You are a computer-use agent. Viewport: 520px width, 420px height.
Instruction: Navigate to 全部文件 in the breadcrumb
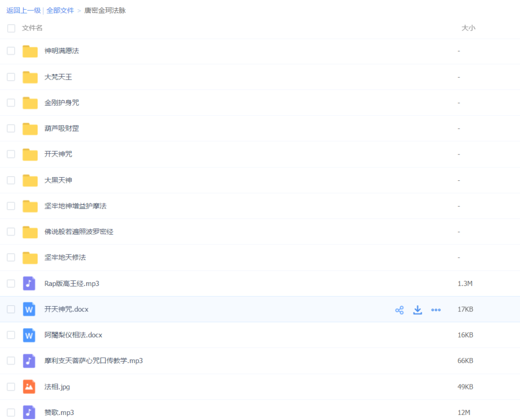60,10
